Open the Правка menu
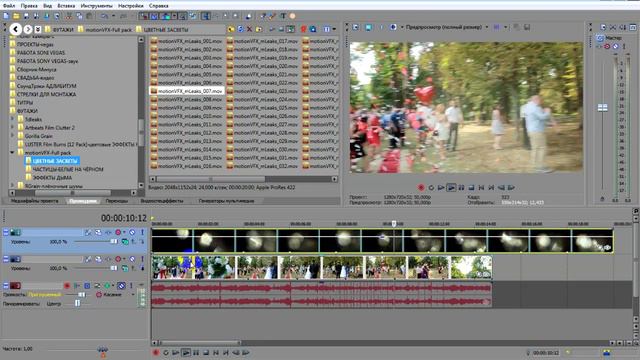 29,6
